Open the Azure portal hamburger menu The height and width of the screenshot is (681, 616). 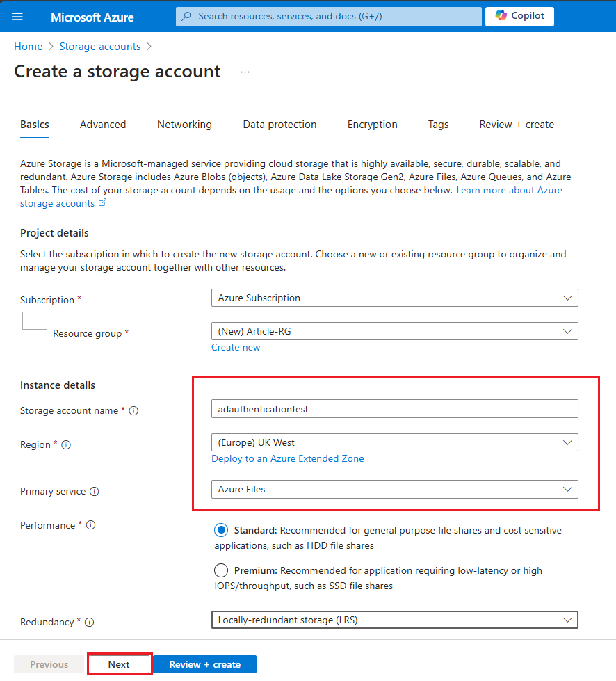(17, 16)
